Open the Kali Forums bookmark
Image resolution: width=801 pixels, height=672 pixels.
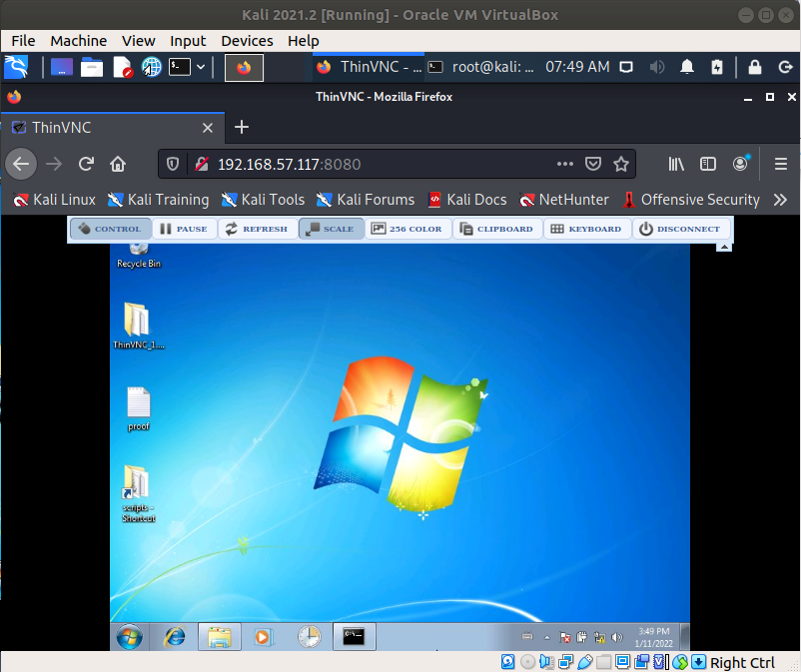[x=366, y=200]
